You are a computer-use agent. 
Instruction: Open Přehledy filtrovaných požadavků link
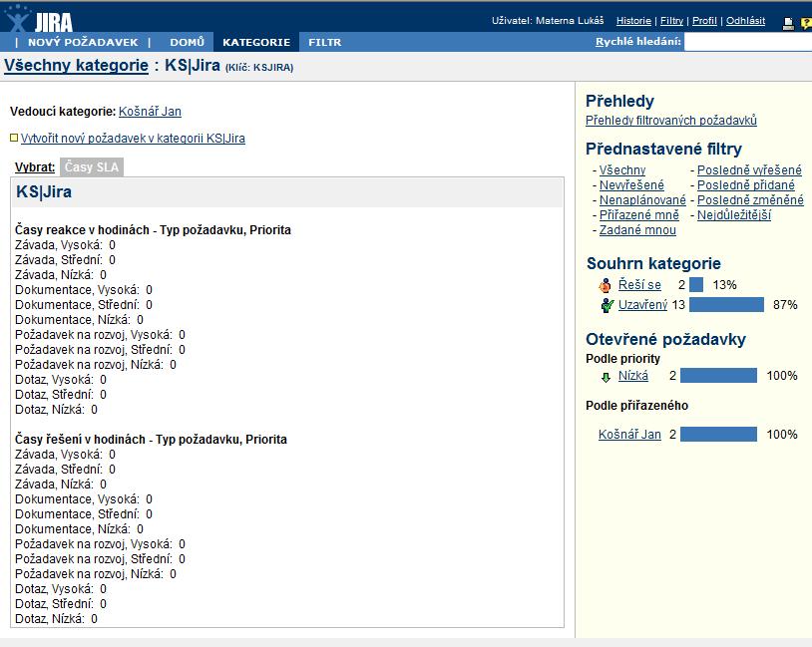pyautogui.click(x=671, y=120)
